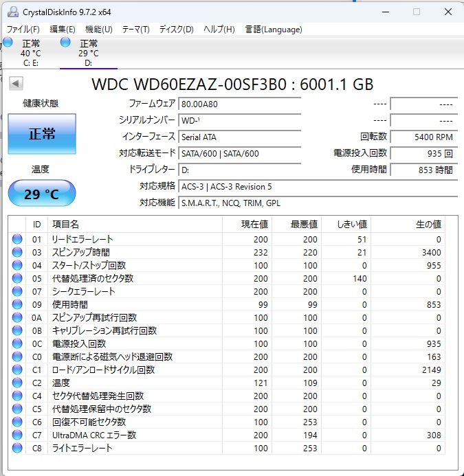The width and height of the screenshot is (464, 476).
Task: Click raw value 955 in row 04
Action: coord(434,265)
